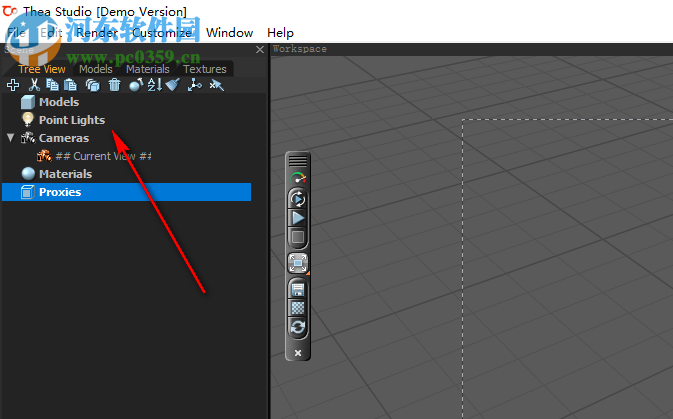Click the add (plus) icon in Scene toolbar
This screenshot has width=673, height=419.
tap(13, 85)
